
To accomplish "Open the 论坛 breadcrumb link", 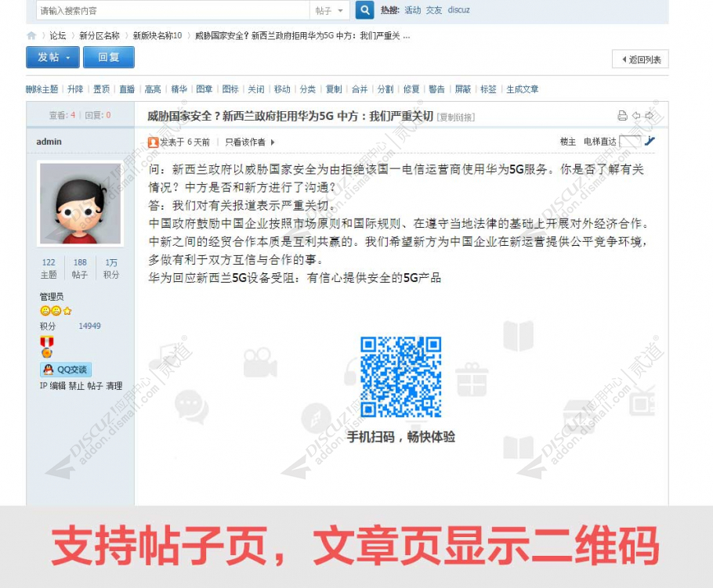I will click(58, 35).
